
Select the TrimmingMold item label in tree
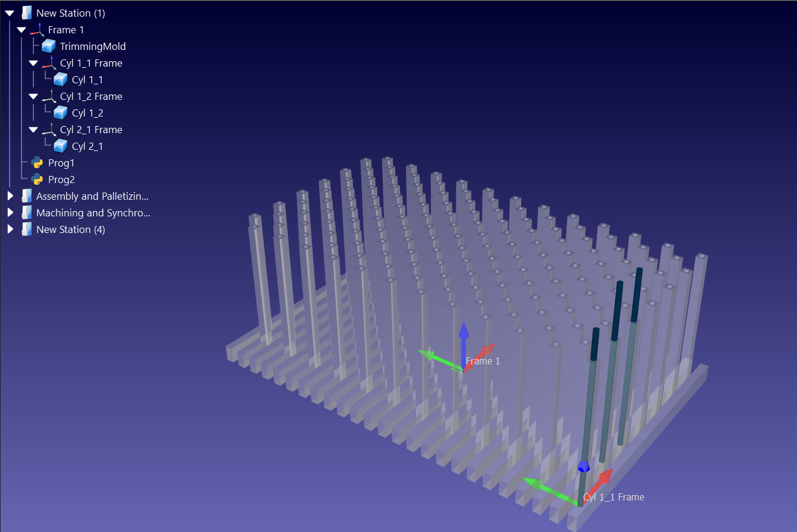[93, 46]
